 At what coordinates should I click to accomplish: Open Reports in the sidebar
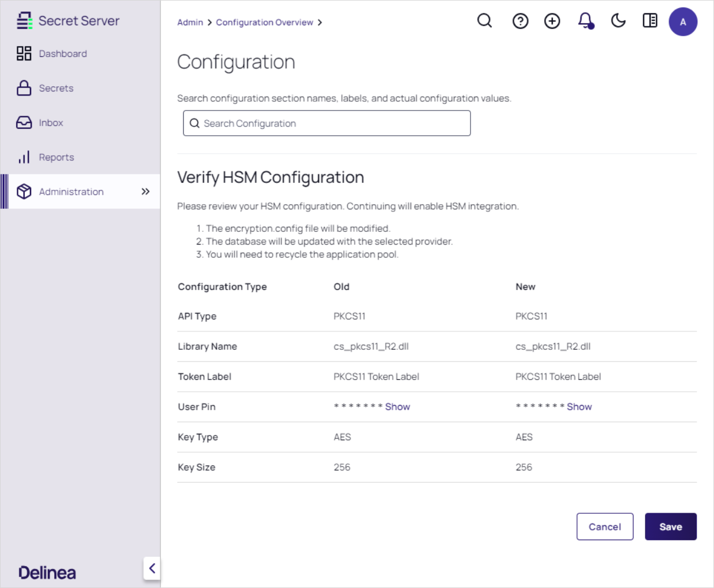pyautogui.click(x=56, y=157)
